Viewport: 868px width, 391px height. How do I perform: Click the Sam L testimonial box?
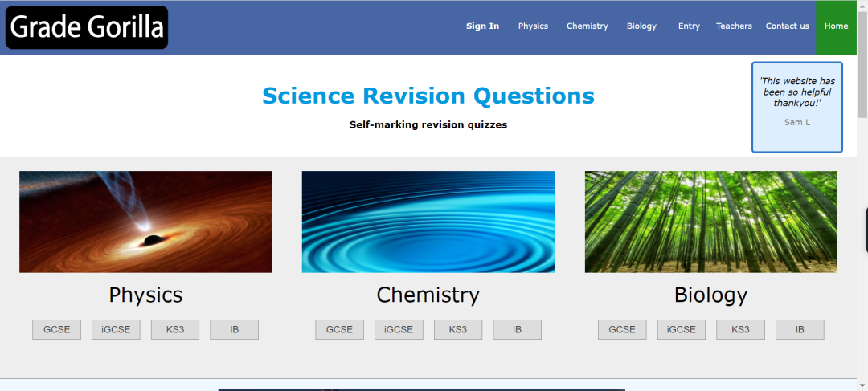pyautogui.click(x=796, y=107)
